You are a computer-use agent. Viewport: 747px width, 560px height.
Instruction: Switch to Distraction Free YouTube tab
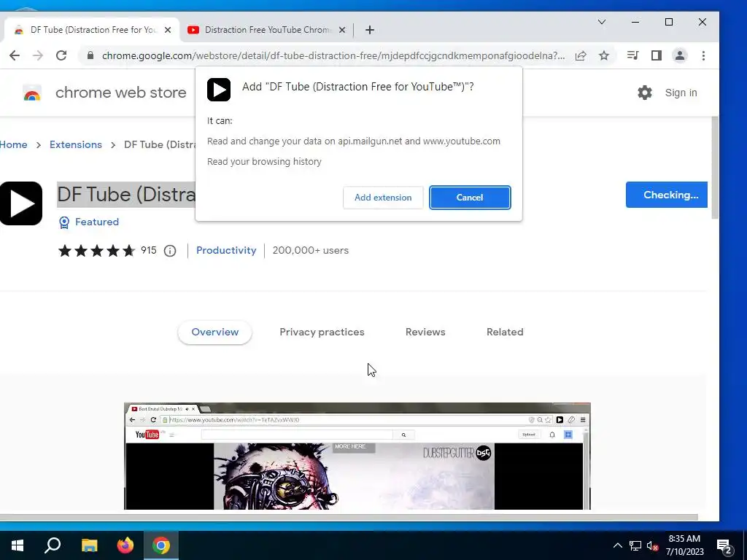click(x=267, y=29)
